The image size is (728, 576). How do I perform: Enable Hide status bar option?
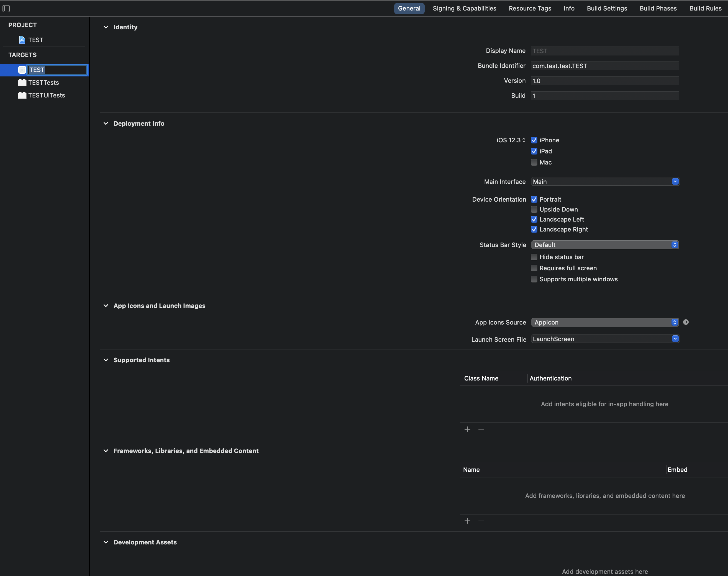534,257
